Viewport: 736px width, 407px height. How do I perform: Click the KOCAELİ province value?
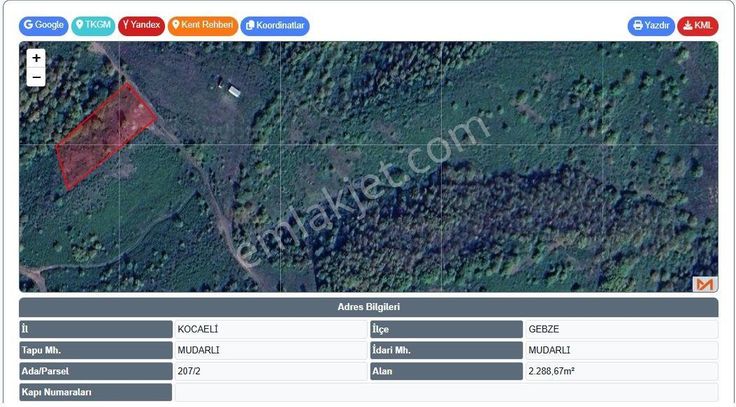(269, 329)
